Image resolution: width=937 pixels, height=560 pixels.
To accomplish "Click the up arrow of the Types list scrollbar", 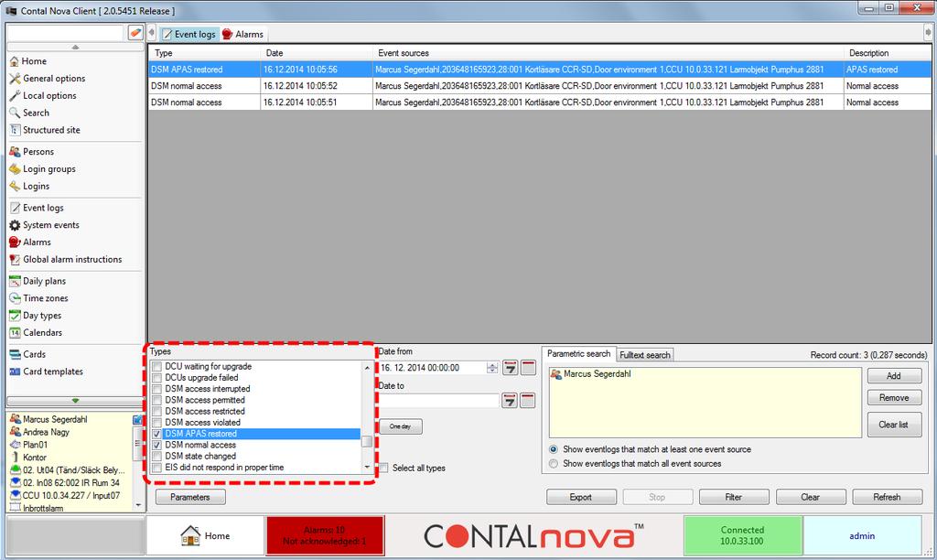I will pos(367,368).
